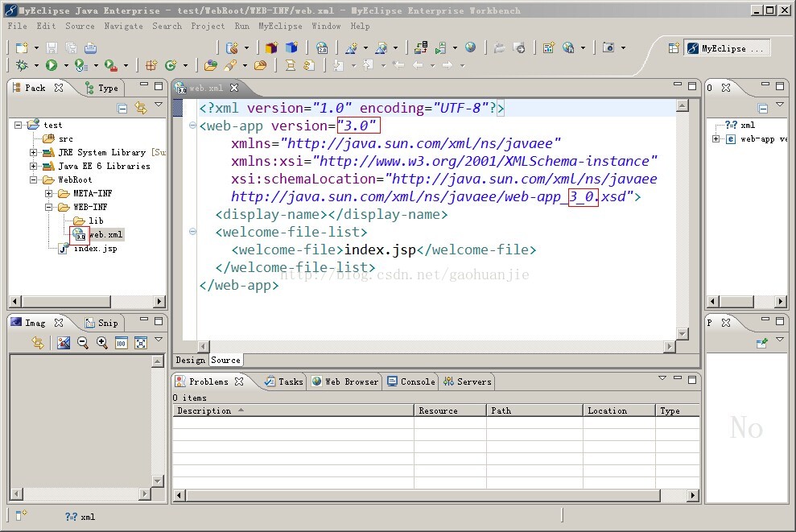Collapse the welcome-file-list fold marker

192,232
